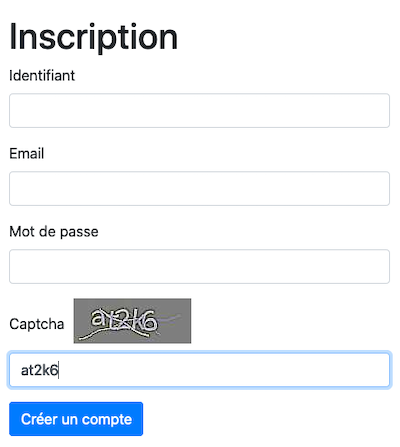Submit the form via the blue button
The width and height of the screenshot is (400, 447).
click(x=76, y=419)
